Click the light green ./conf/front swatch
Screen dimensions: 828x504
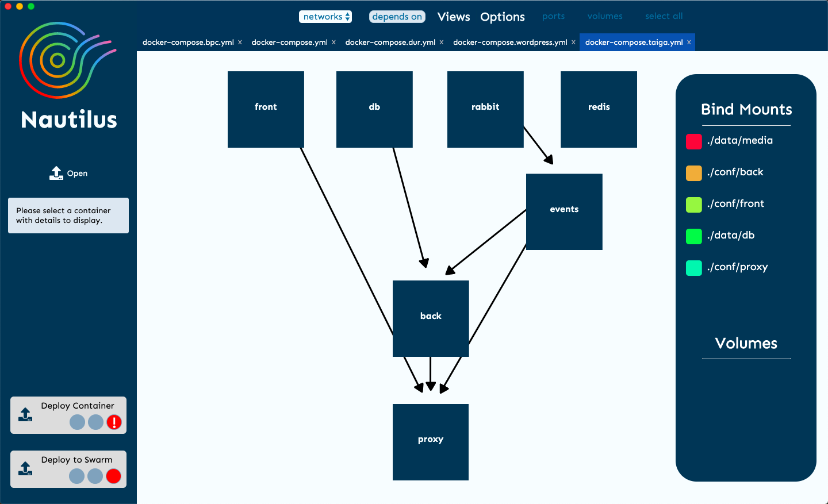tap(694, 205)
